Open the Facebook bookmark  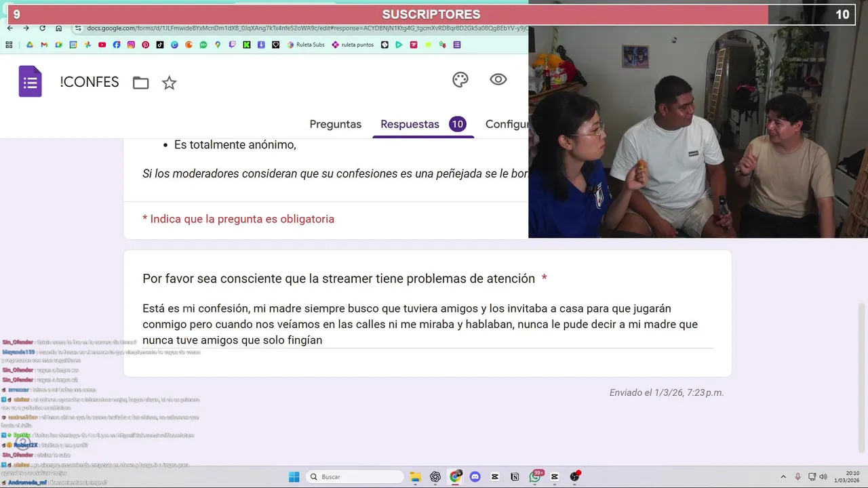[x=117, y=45]
